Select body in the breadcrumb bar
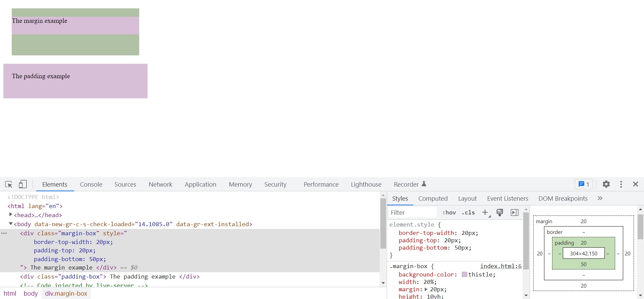The height and width of the screenshot is (299, 644). pos(31,293)
